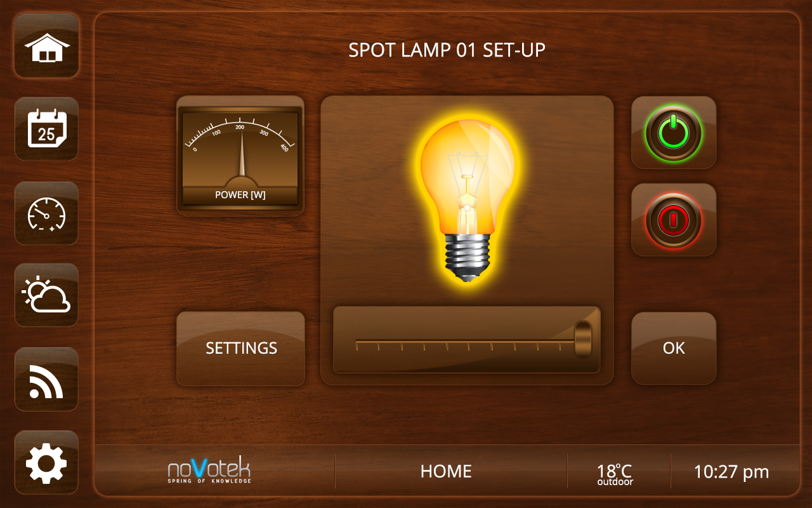
Task: Click the 10:27 pm clock display
Action: (731, 472)
